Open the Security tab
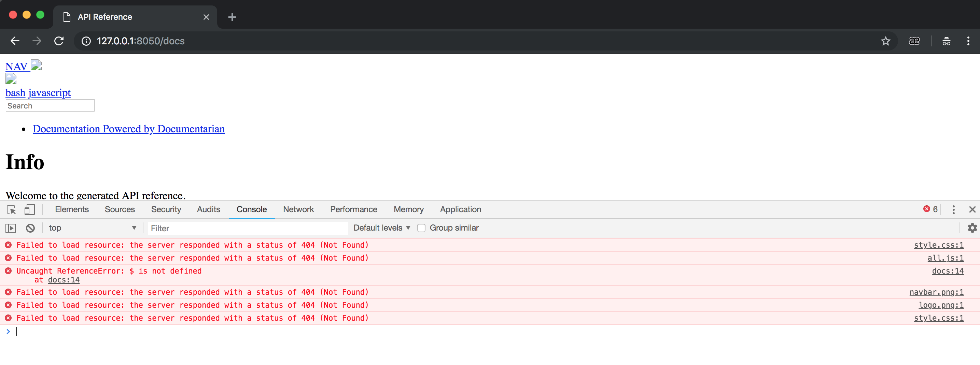The image size is (980, 365). pos(166,209)
